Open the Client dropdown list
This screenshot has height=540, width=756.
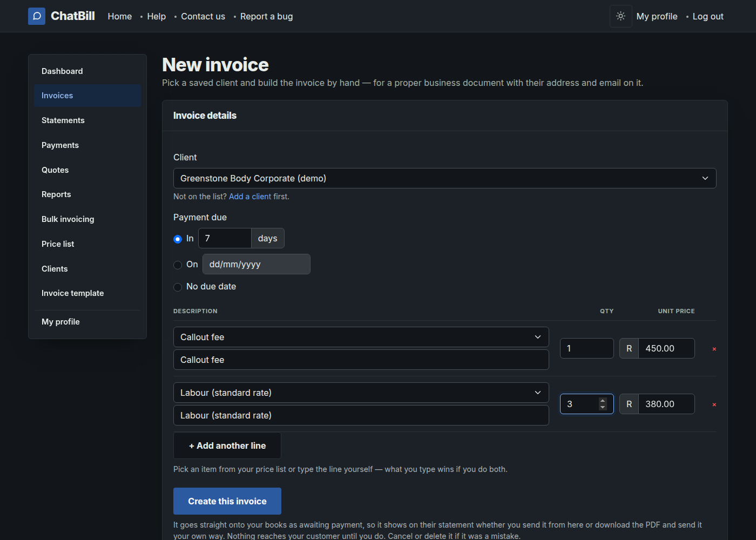point(444,178)
